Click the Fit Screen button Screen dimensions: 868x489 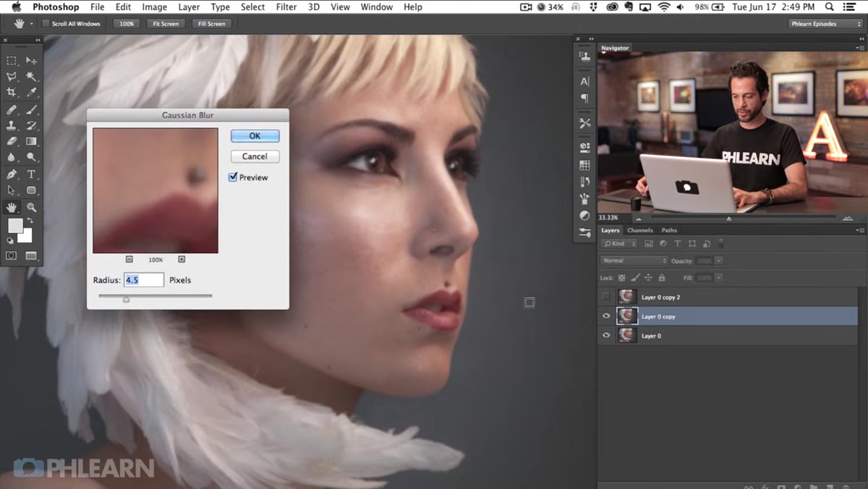[166, 24]
